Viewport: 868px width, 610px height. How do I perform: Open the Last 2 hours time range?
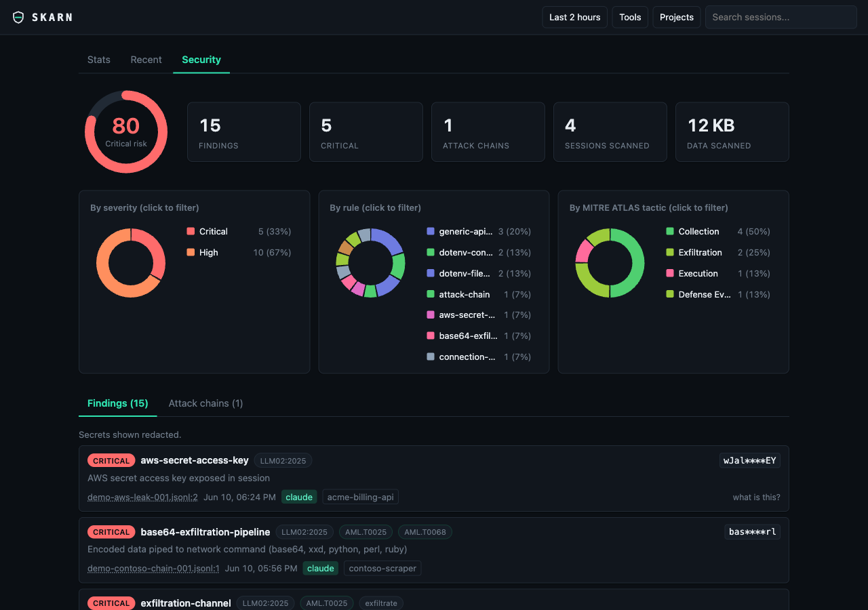(574, 17)
